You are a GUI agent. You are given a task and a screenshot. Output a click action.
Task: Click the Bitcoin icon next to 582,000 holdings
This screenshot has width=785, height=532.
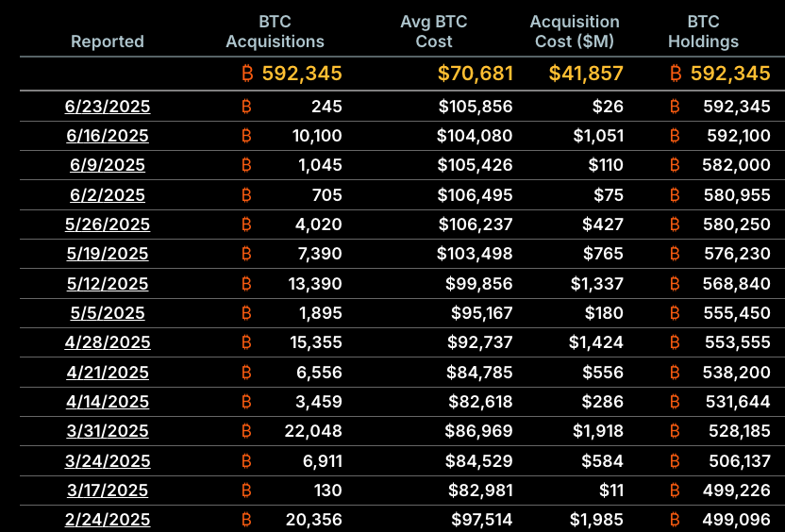click(675, 165)
